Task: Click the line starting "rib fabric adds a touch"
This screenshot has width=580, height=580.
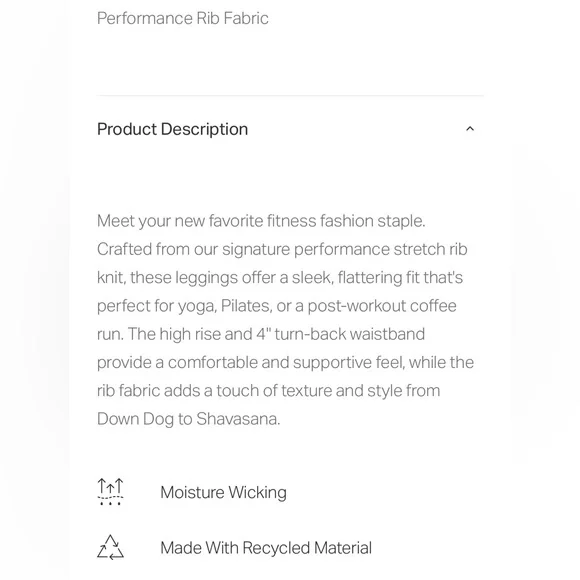Action: (x=269, y=391)
